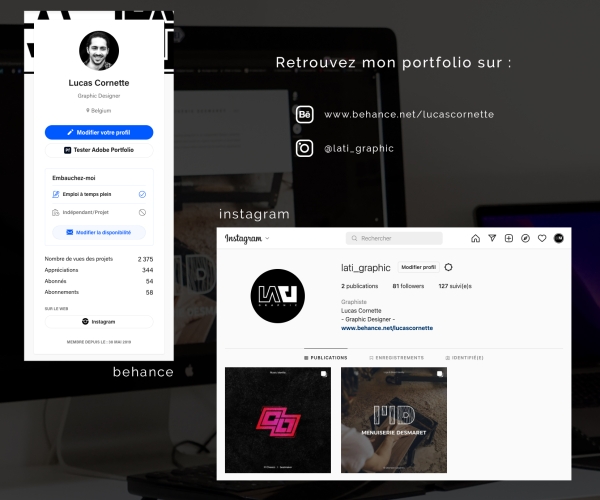Select the Identifié(e) tab
Screen dimensions: 600x500
pyautogui.click(x=465, y=358)
